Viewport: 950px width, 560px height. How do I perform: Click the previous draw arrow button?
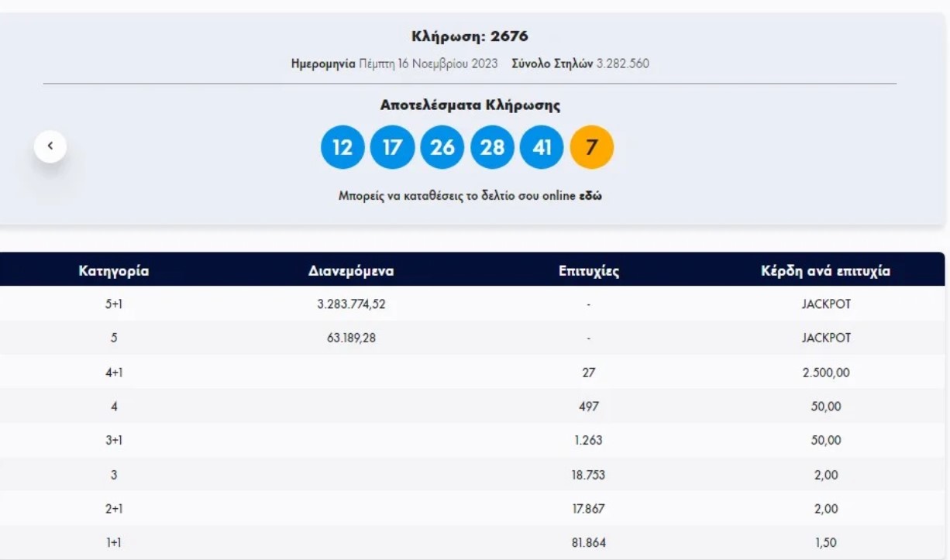click(x=50, y=146)
